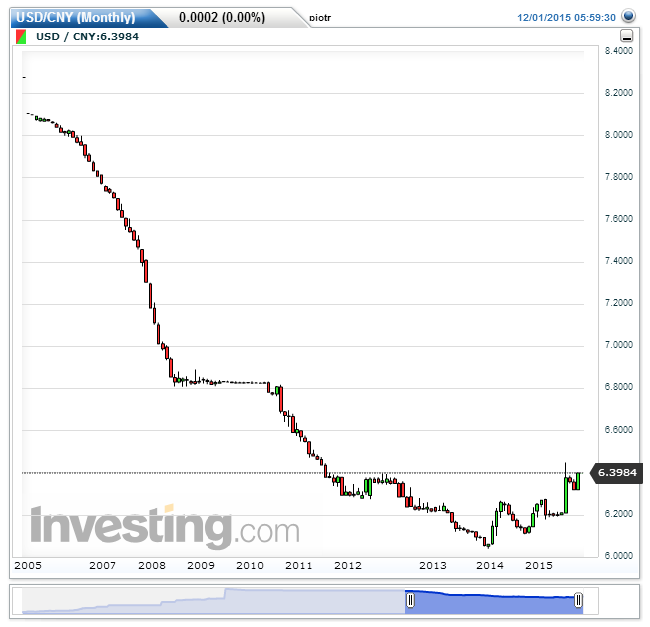Screen dimensions: 650x627
Task: Click the 7.2000 price axis label
Action: point(618,303)
